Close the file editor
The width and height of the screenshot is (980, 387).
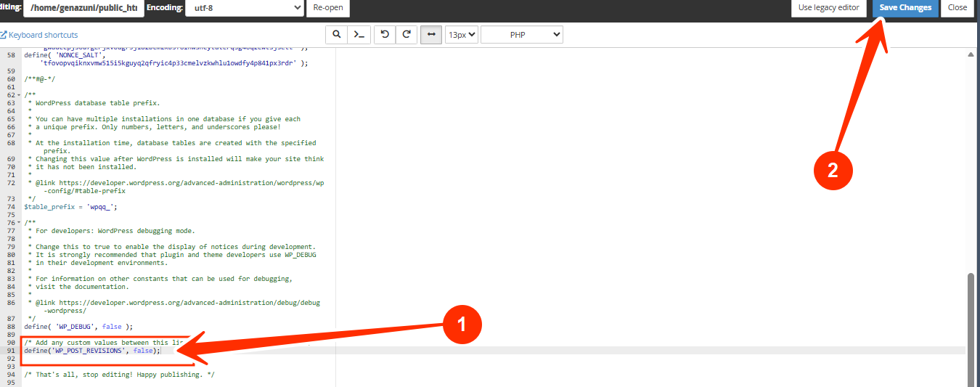pyautogui.click(x=957, y=7)
